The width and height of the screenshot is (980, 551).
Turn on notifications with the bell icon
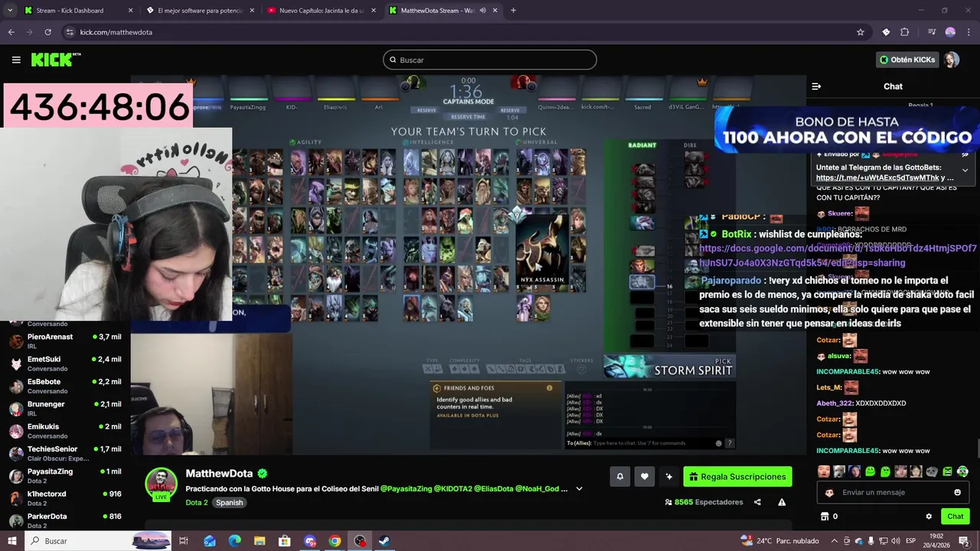point(620,477)
